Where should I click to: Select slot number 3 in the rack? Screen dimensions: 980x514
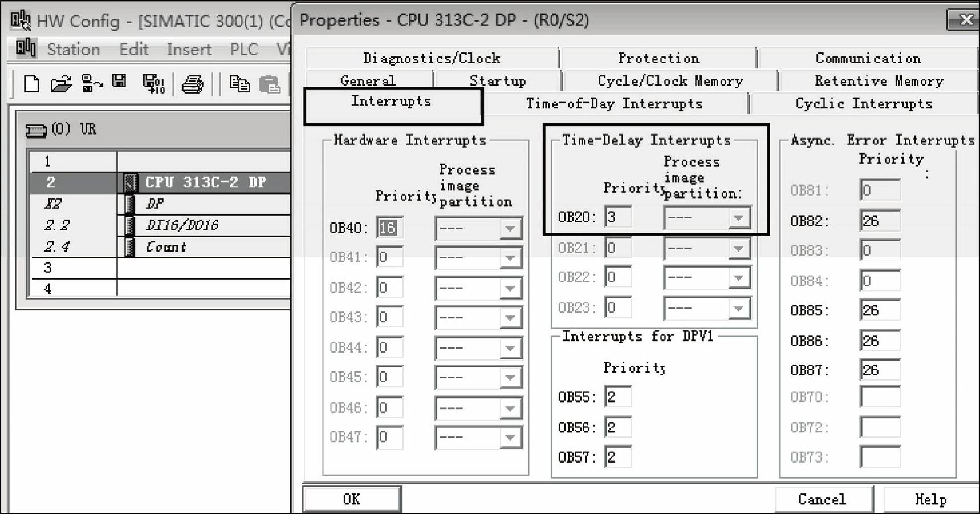48,268
